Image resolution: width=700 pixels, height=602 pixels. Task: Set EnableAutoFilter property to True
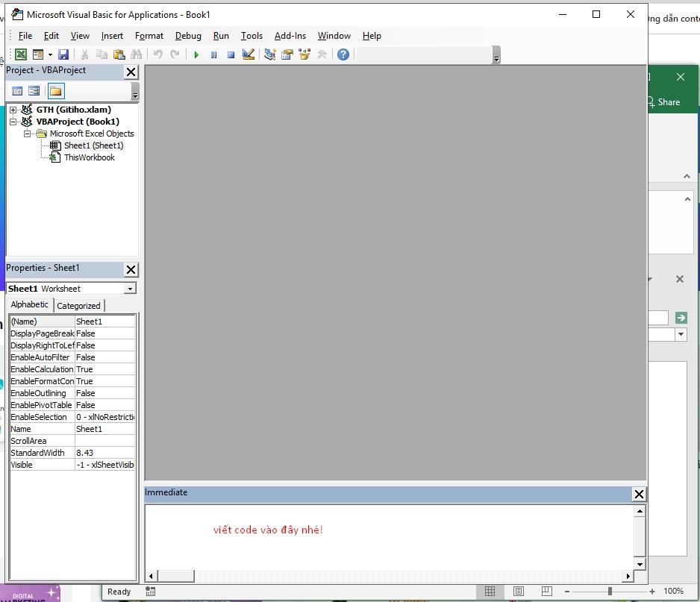104,357
